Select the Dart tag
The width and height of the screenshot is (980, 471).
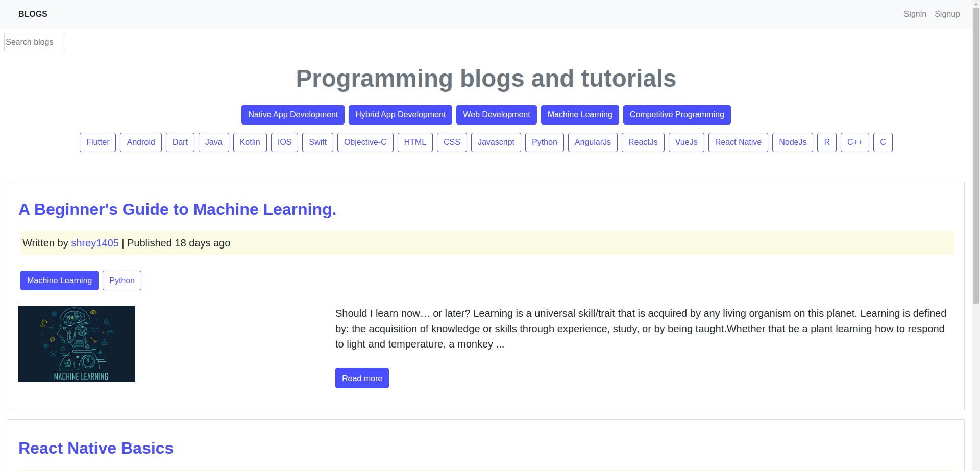[180, 142]
